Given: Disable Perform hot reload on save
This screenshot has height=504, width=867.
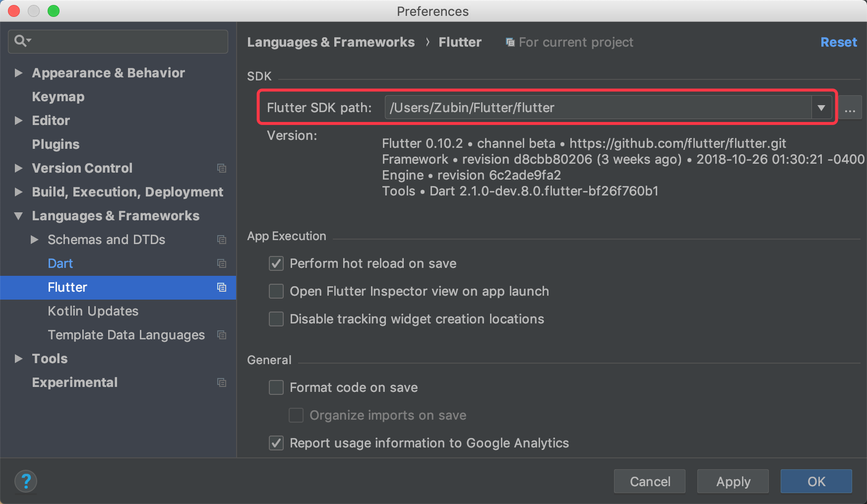Looking at the screenshot, I should (276, 263).
